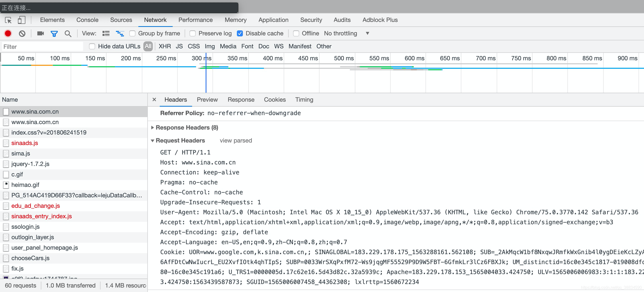Click the file icon beside outlogin_layer.js
The height and width of the screenshot is (292, 644).
click(x=6, y=237)
